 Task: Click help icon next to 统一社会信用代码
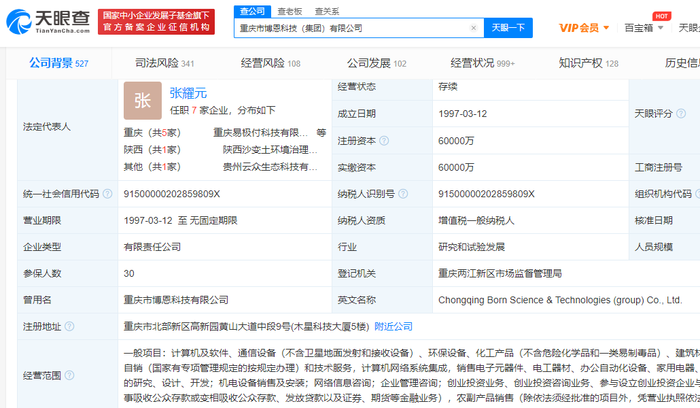[108, 193]
